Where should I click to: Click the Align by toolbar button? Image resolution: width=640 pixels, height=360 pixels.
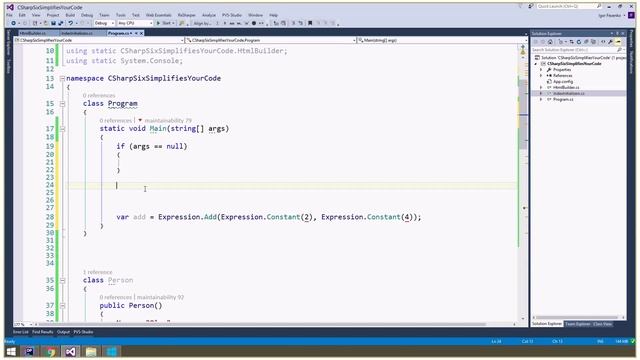pyautogui.click(x=202, y=23)
